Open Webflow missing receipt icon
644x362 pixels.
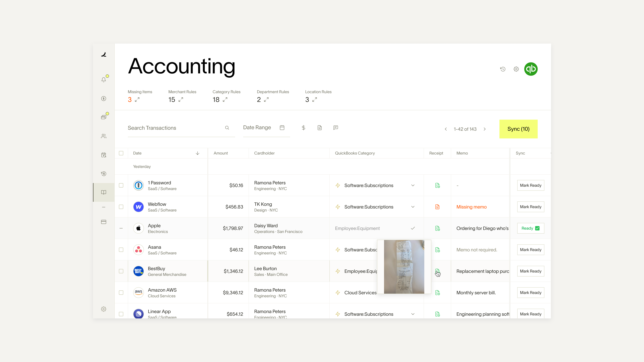(437, 207)
